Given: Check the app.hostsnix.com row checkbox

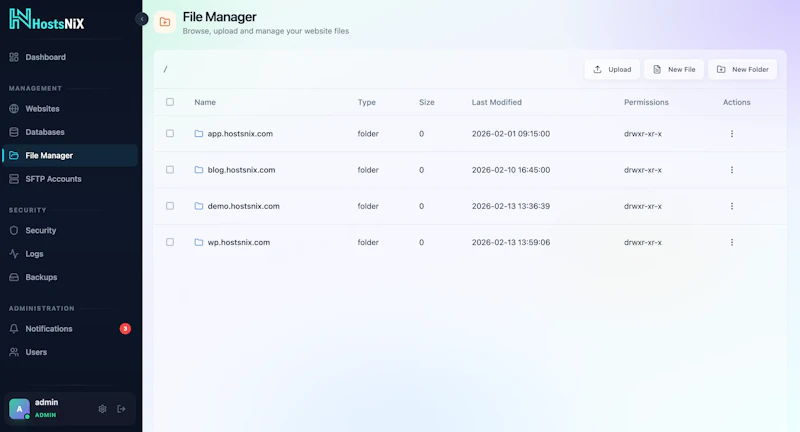Looking at the screenshot, I should click(x=170, y=134).
